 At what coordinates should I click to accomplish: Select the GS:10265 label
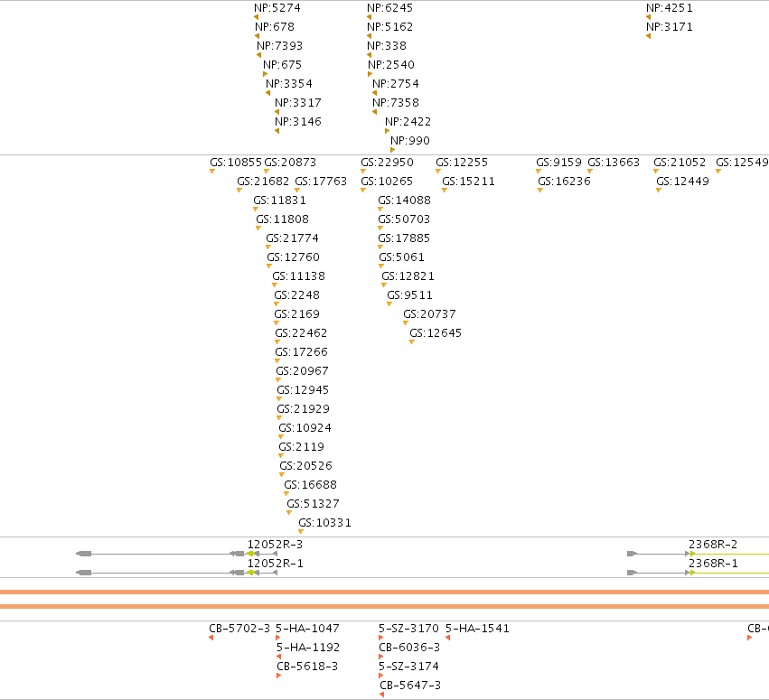(x=387, y=182)
